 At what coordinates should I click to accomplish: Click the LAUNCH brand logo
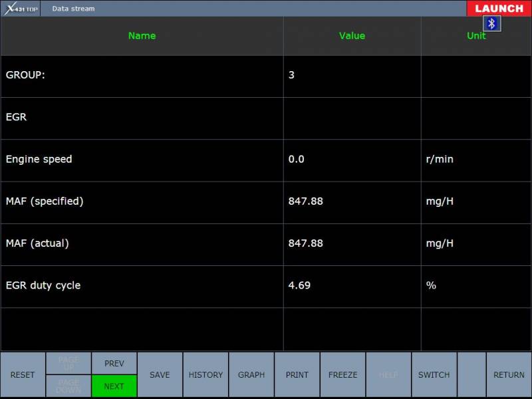point(499,9)
